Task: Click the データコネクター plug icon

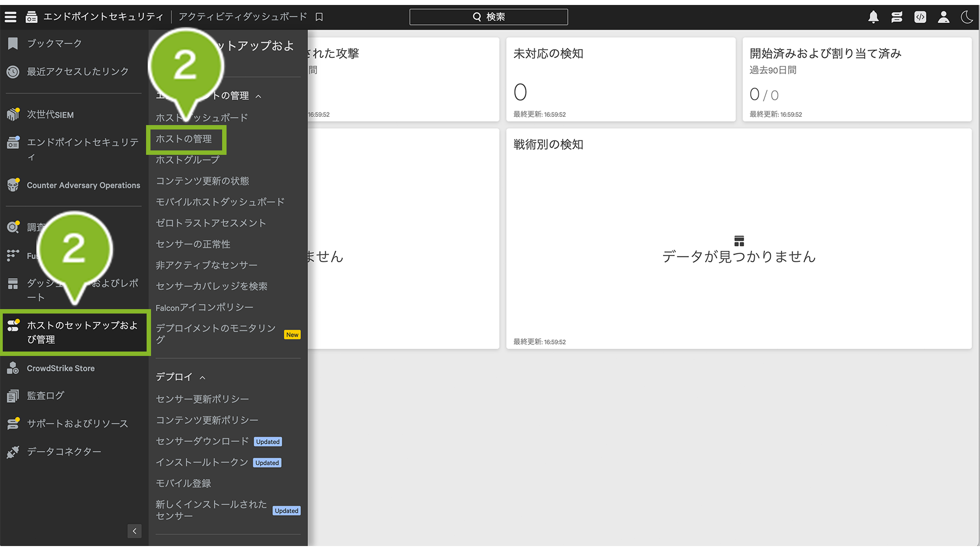Action: pos(13,452)
